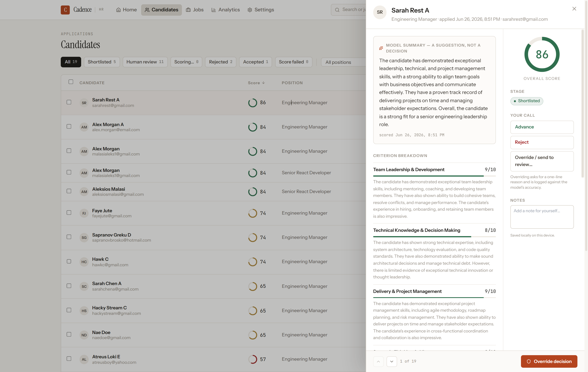The image size is (588, 372).
Task: Check the Sarah Chen A checkbox
Action: pos(69,286)
